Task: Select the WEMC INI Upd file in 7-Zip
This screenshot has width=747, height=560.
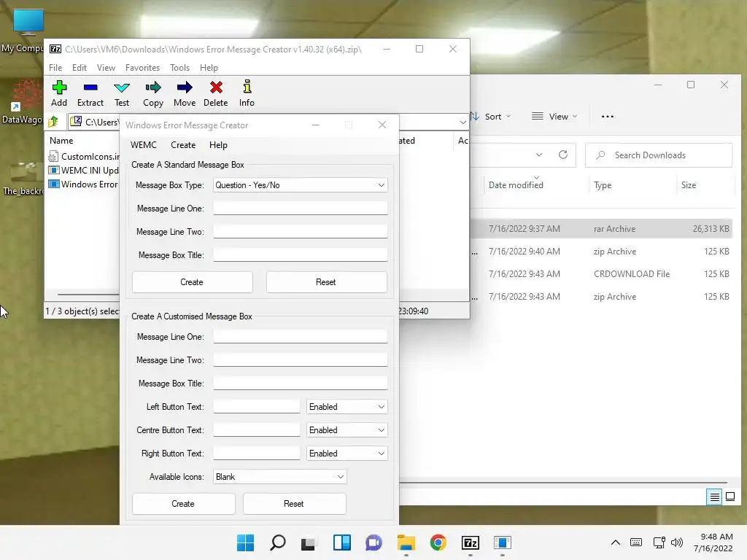Action: (84, 170)
